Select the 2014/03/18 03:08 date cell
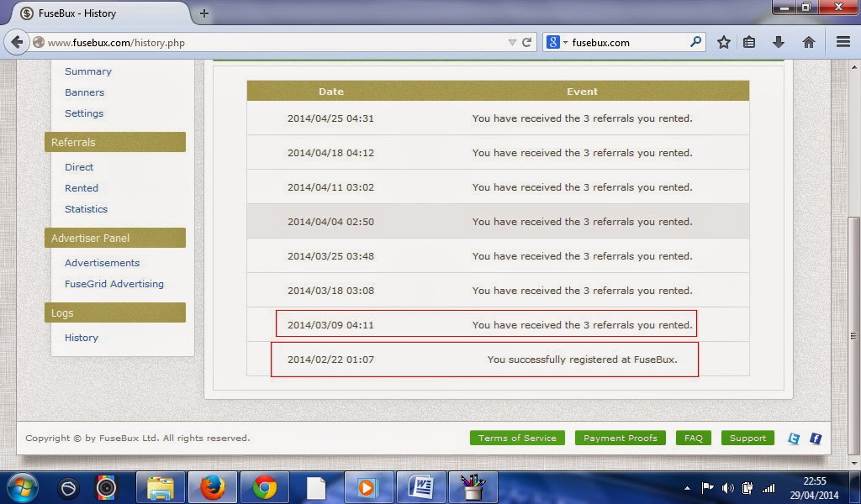Image resolution: width=861 pixels, height=504 pixels. (x=330, y=290)
